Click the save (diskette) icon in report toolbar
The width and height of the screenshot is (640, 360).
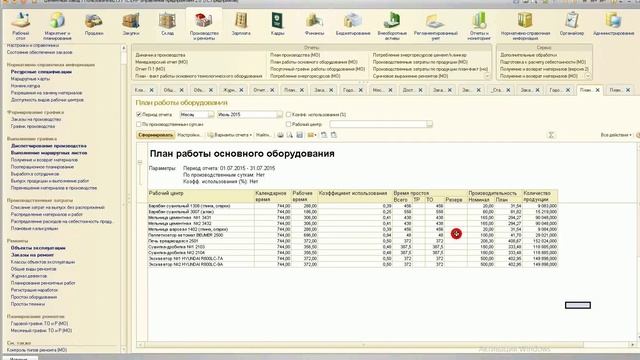(x=300, y=135)
